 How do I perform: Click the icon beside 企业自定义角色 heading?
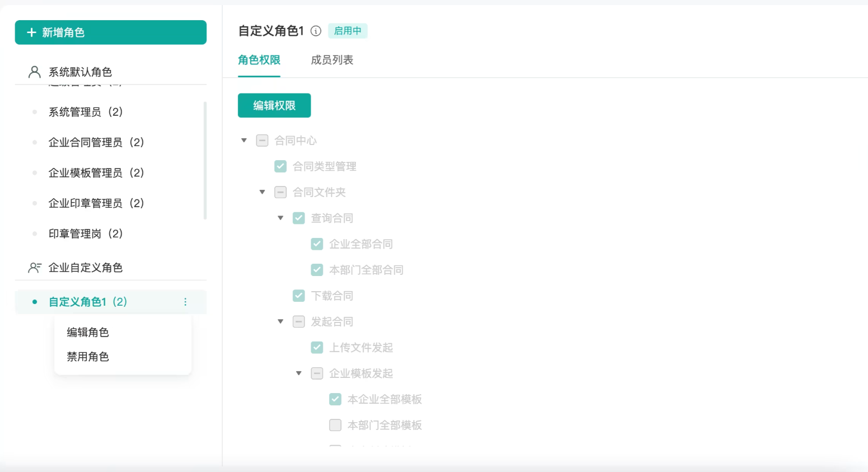pyautogui.click(x=35, y=268)
